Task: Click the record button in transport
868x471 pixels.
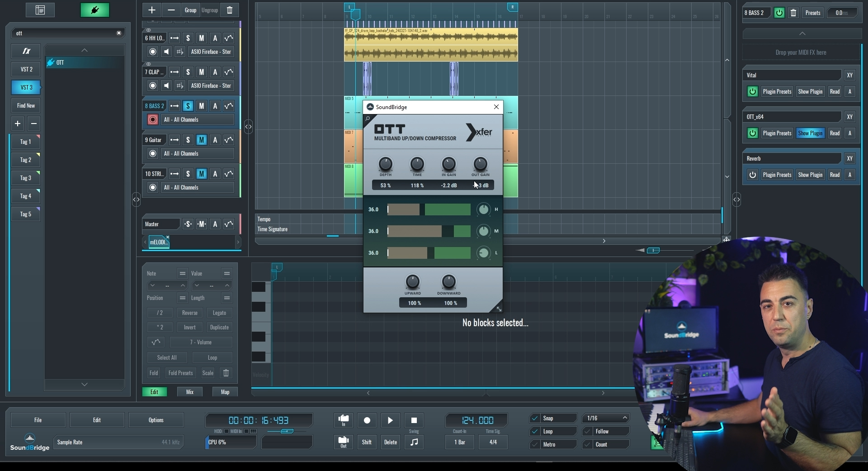Action: [x=367, y=420]
